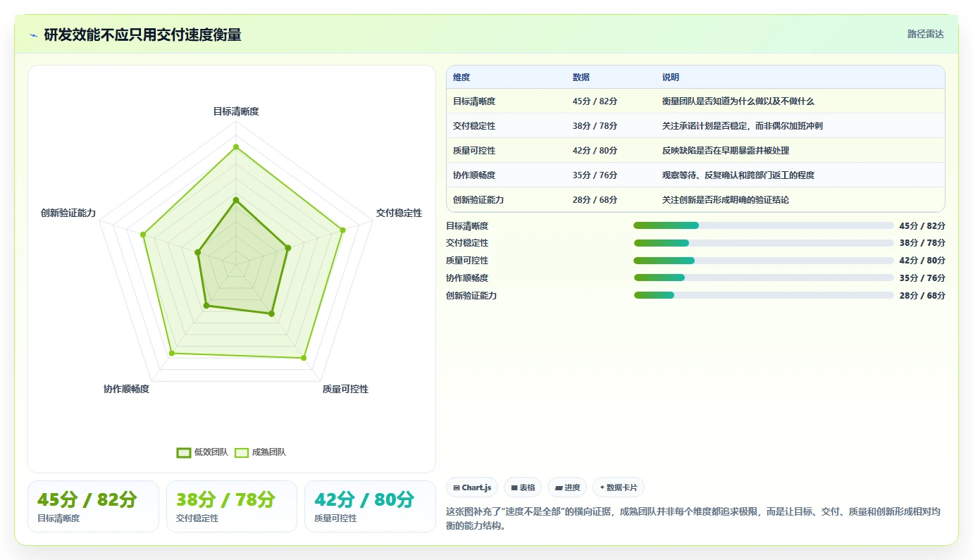Click the 协作顺畅度 progress bar

764,278
